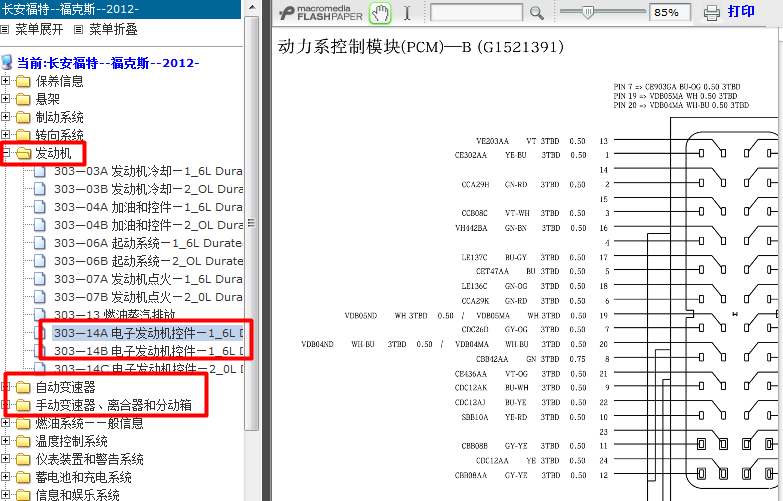This screenshot has height=501, width=783.
Task: Click the 85% zoom percentage field
Action: (x=670, y=12)
